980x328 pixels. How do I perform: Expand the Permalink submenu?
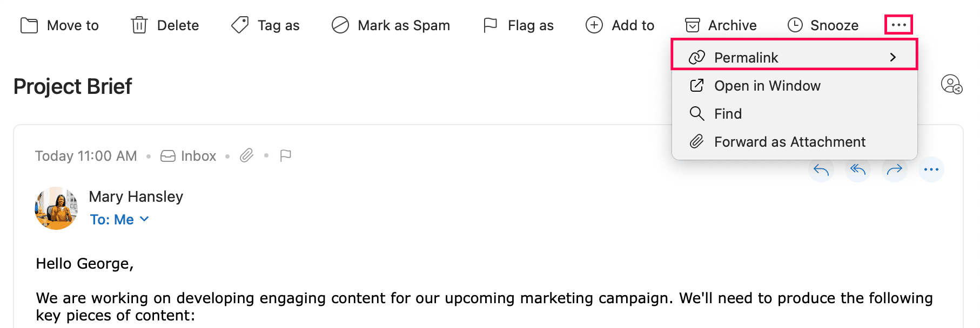click(x=794, y=57)
